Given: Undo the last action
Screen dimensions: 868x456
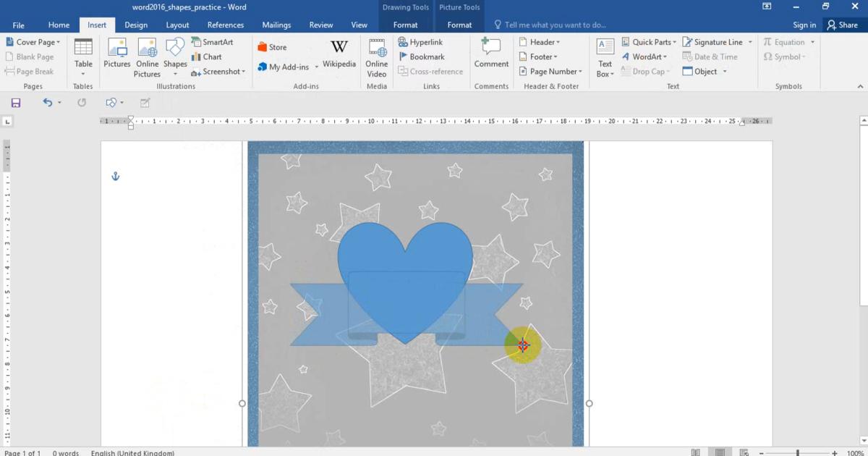Looking at the screenshot, I should [x=48, y=103].
